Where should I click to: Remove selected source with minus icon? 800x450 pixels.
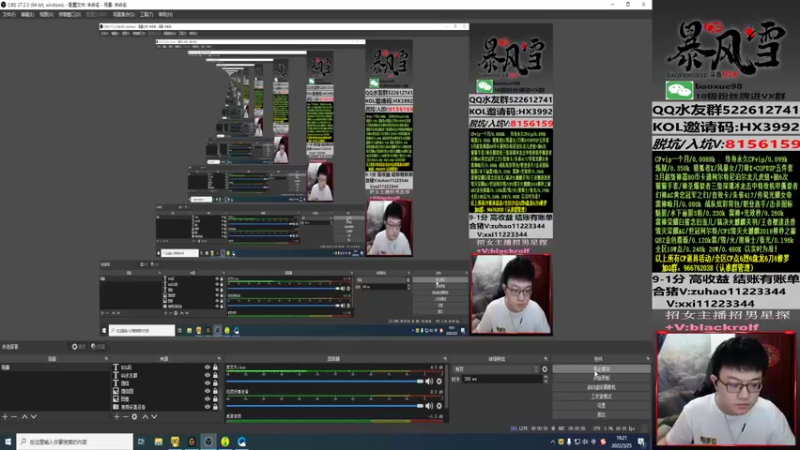[126, 417]
